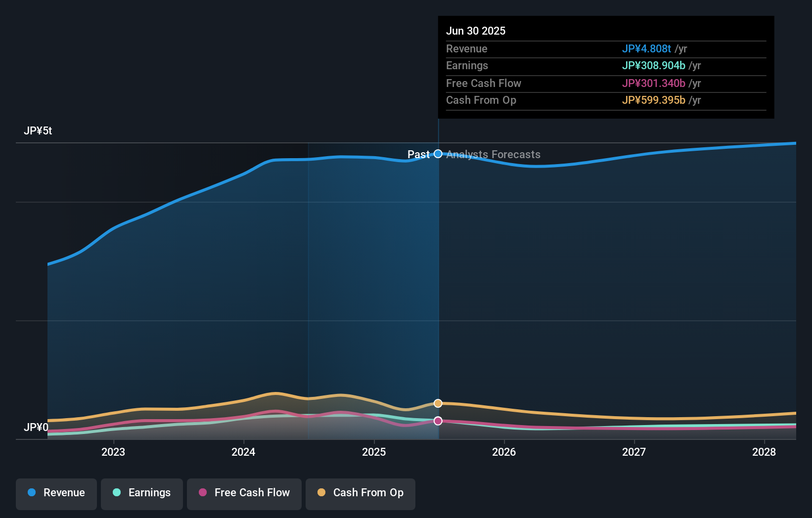Toggle the Revenue series via its legend dot
The image size is (812, 518).
coord(32,493)
